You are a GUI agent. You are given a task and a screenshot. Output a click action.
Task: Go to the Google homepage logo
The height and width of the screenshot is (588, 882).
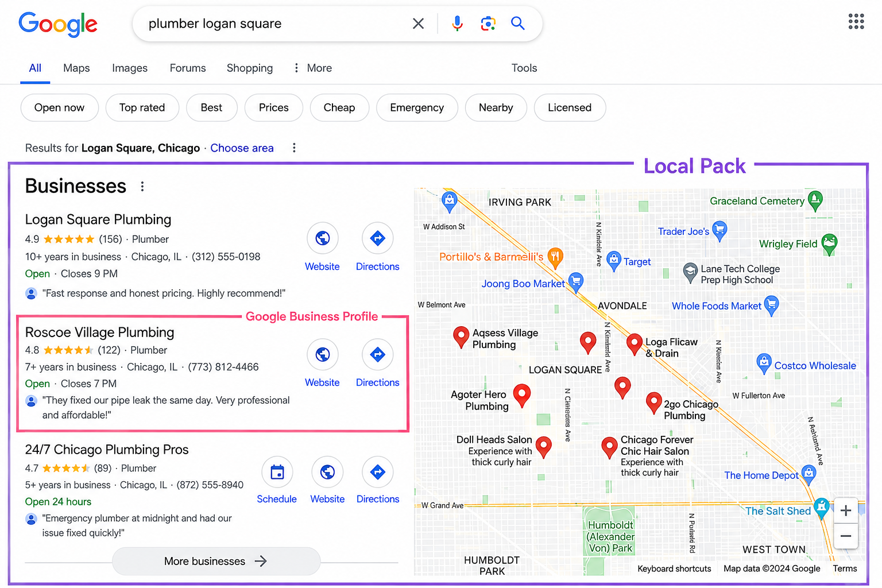[x=58, y=24]
